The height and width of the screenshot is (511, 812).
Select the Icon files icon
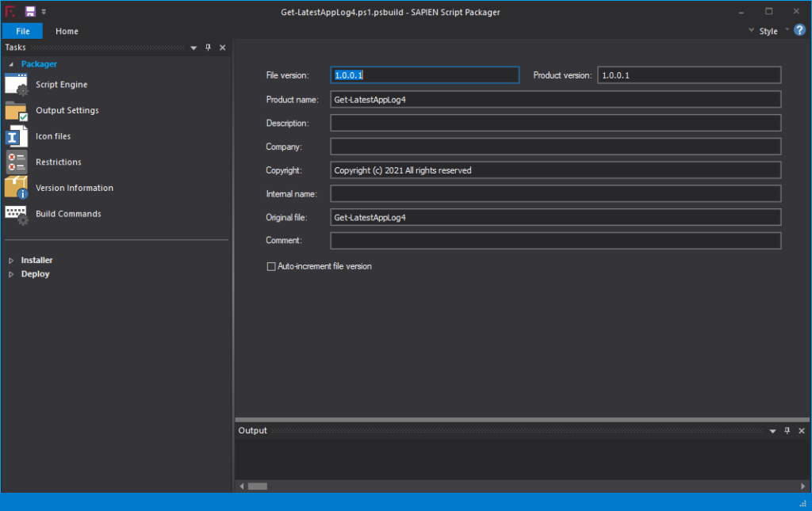[17, 136]
